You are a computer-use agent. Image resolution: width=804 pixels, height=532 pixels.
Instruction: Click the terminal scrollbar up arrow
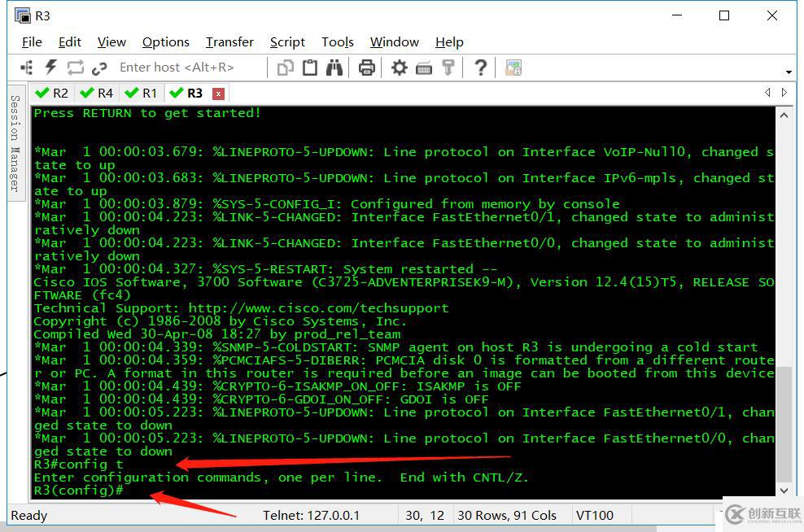[784, 116]
